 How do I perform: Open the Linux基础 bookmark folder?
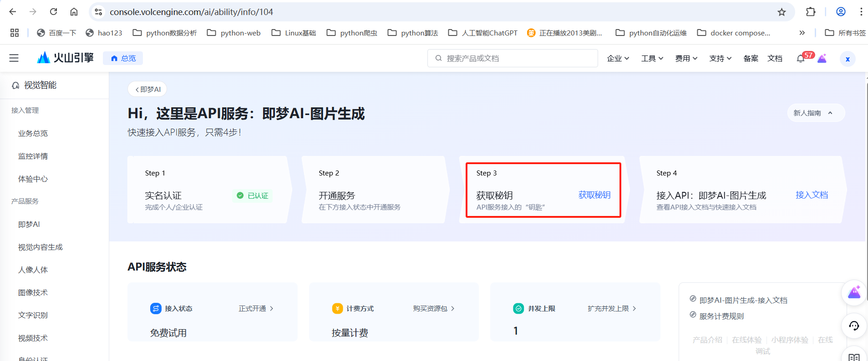[x=294, y=33]
